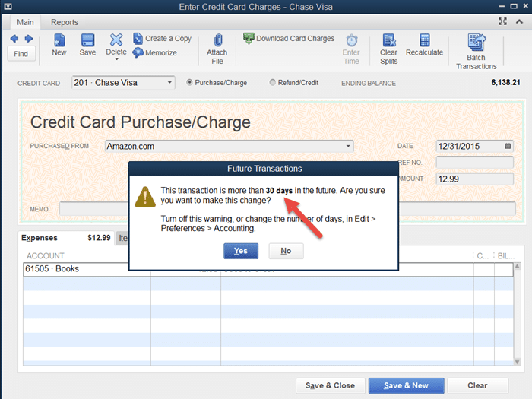
Task: Click the Amount field showing 12.99
Action: pos(475,179)
